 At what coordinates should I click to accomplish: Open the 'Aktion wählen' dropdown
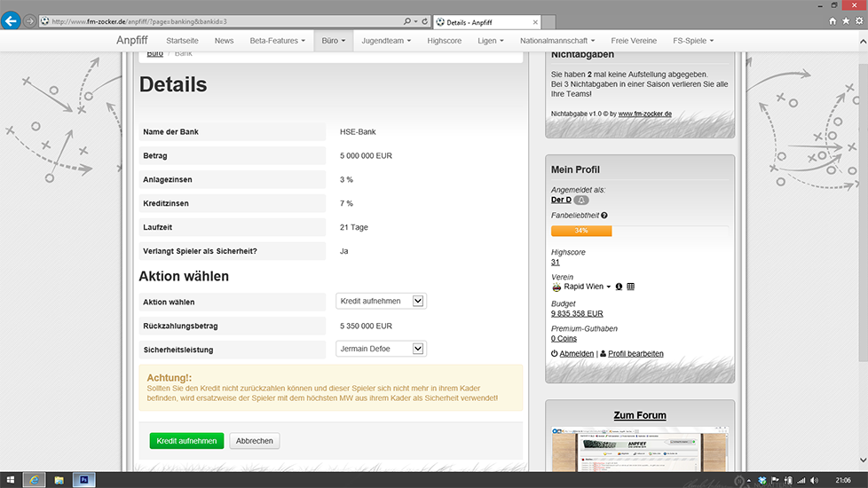(382, 301)
